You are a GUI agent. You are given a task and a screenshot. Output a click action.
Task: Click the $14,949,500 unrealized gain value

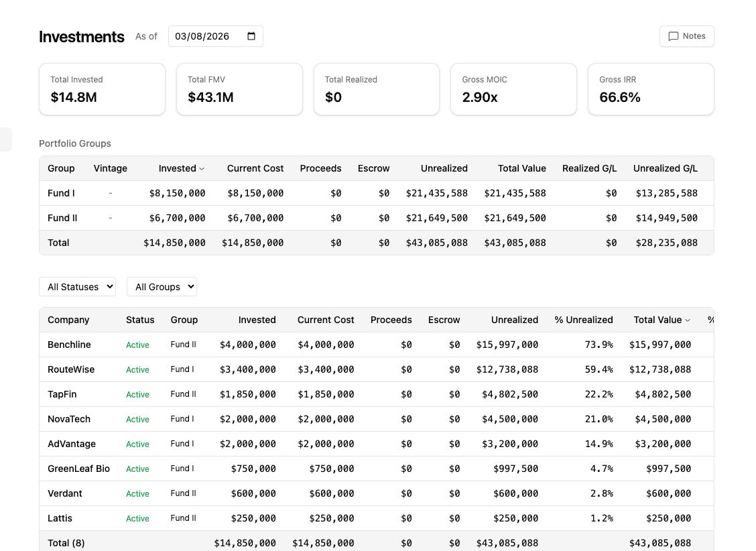[666, 218]
